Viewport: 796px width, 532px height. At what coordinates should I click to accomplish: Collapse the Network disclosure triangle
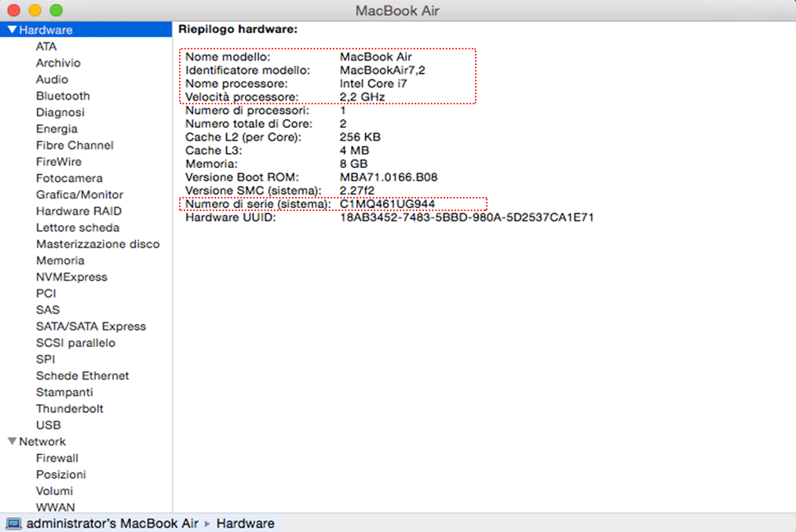tap(12, 442)
